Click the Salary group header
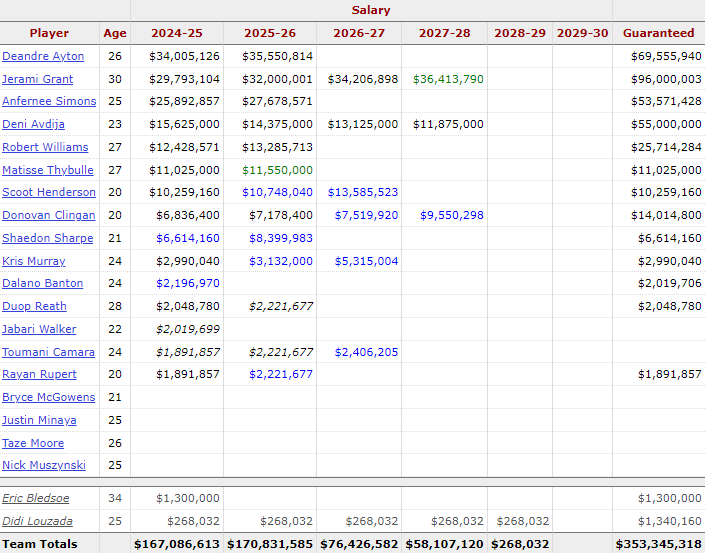The image size is (705, 553). pyautogui.click(x=371, y=10)
